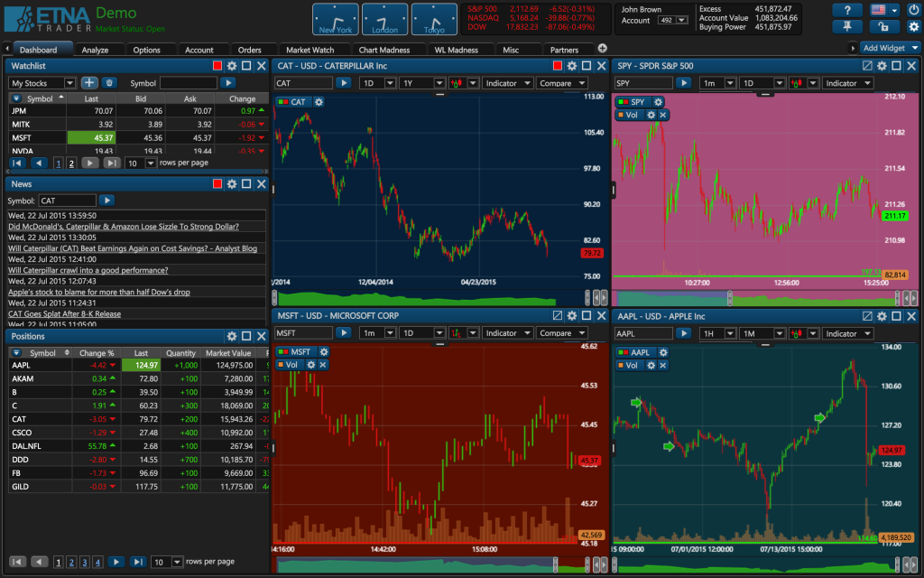Open the top-right settings gear
The width and height of the screenshot is (924, 578).
coord(914,27)
